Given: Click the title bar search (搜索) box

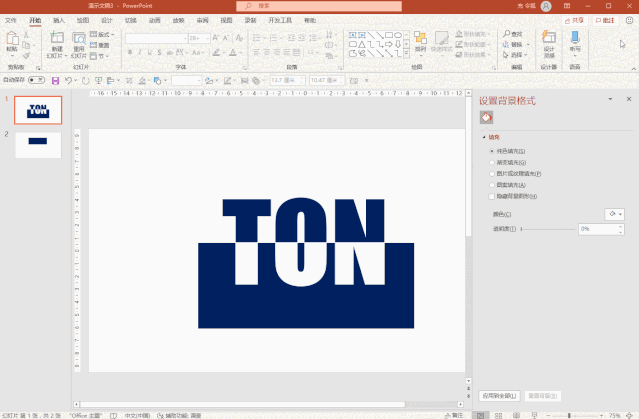Looking at the screenshot, I should pyautogui.click(x=319, y=6).
